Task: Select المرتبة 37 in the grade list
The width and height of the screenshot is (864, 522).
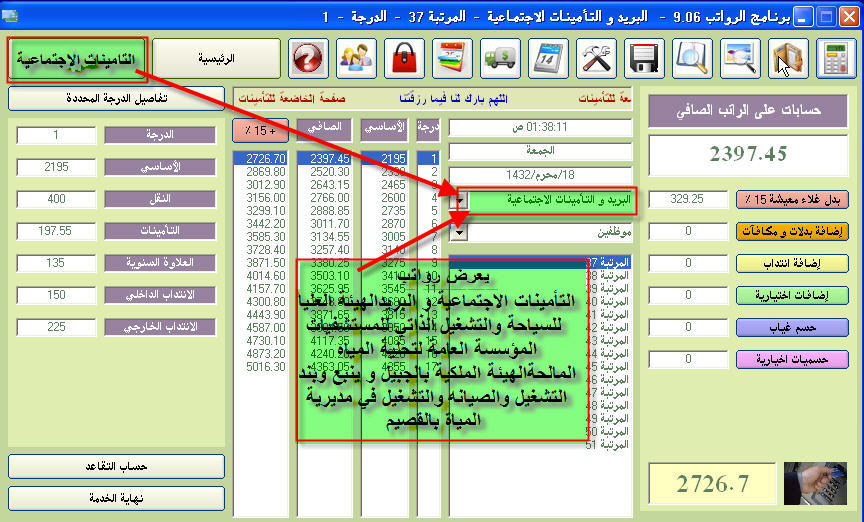Action: (x=610, y=263)
